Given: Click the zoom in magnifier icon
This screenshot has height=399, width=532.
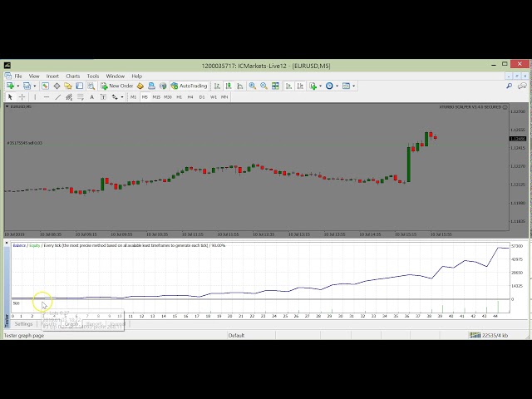Looking at the screenshot, I should [253, 86].
